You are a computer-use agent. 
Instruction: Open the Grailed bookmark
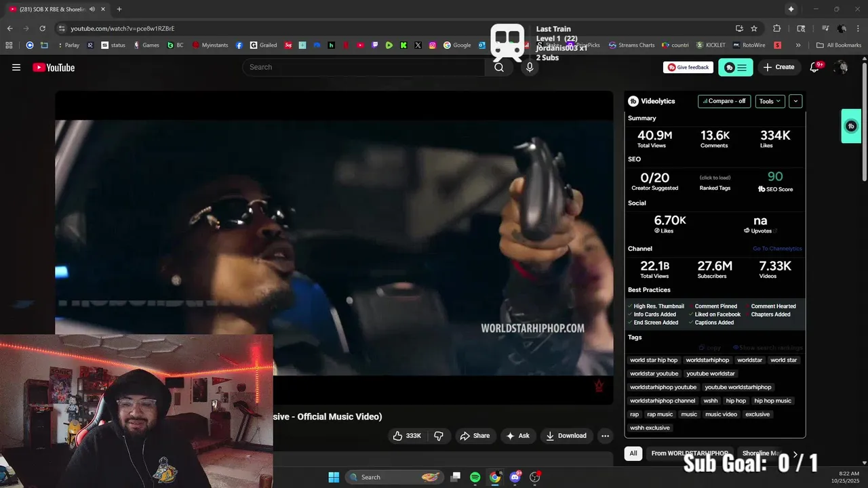click(x=264, y=45)
